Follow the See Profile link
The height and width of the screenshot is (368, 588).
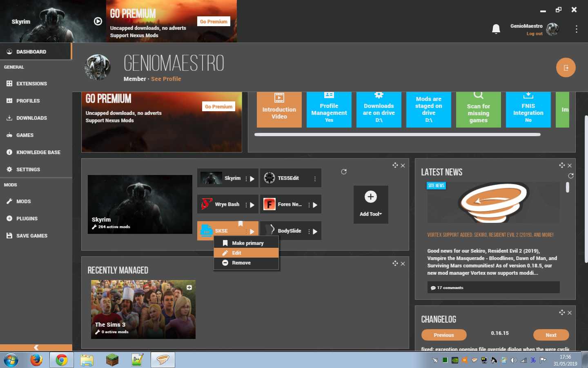(x=166, y=79)
